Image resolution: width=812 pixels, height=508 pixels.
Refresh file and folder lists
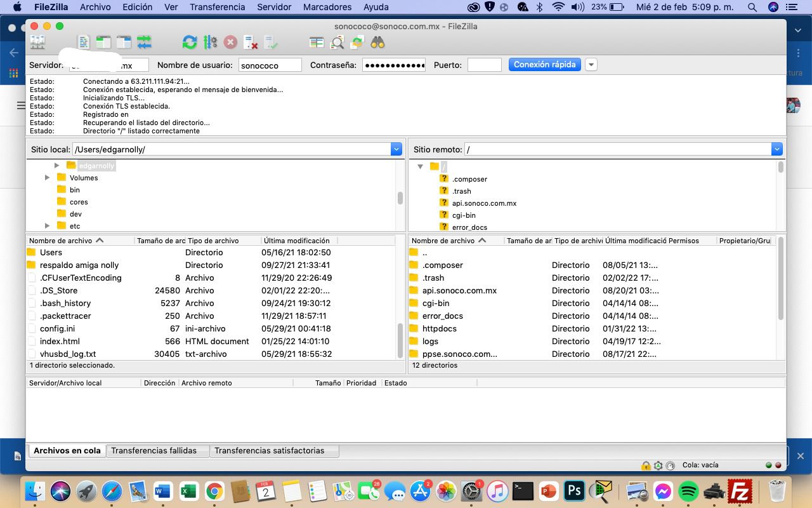coord(189,43)
